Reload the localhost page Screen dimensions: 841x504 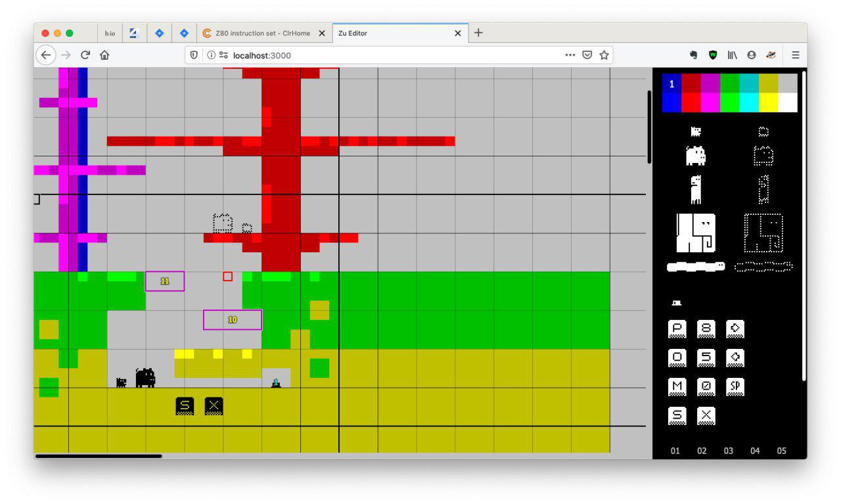[x=85, y=55]
